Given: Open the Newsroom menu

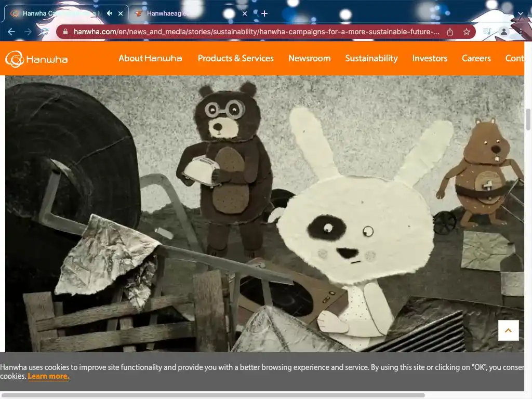Looking at the screenshot, I should [x=310, y=58].
